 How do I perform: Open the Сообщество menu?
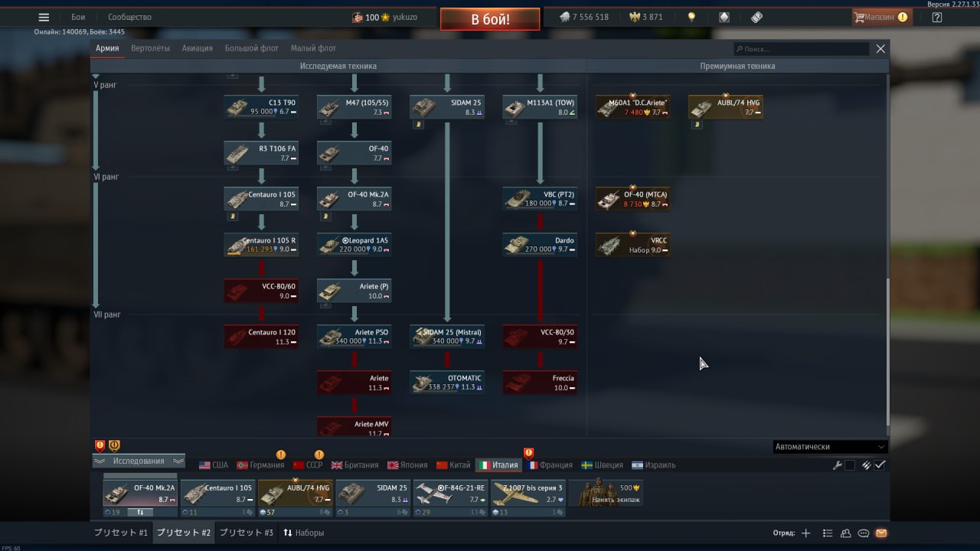tap(129, 17)
